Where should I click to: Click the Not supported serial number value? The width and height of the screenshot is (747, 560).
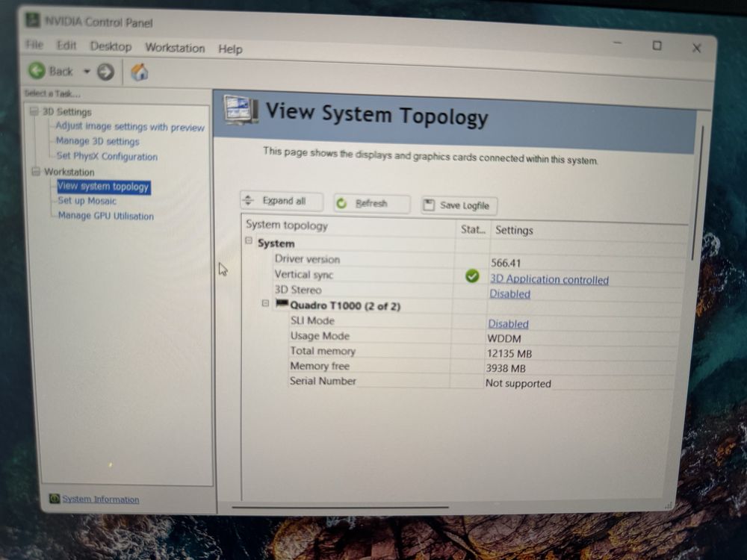[x=518, y=383]
